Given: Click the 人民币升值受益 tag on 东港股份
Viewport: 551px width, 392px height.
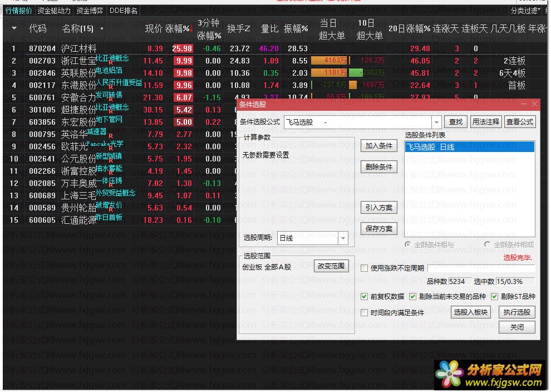Looking at the screenshot, I should click(119, 82).
